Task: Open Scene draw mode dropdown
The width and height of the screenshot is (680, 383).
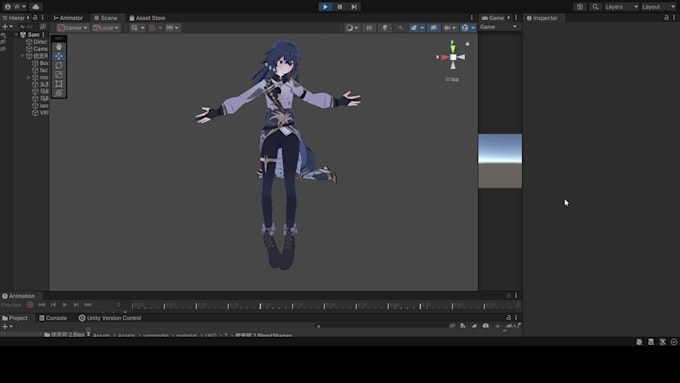Action: pyautogui.click(x=352, y=28)
